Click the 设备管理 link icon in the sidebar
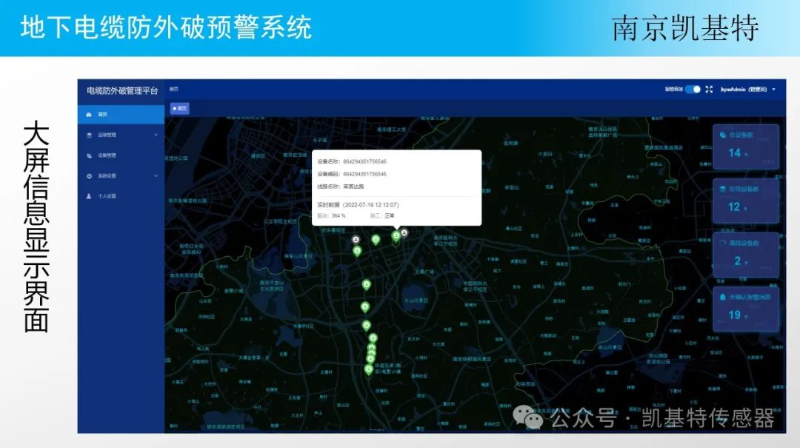Screen dimensions: 801x448 89,155
